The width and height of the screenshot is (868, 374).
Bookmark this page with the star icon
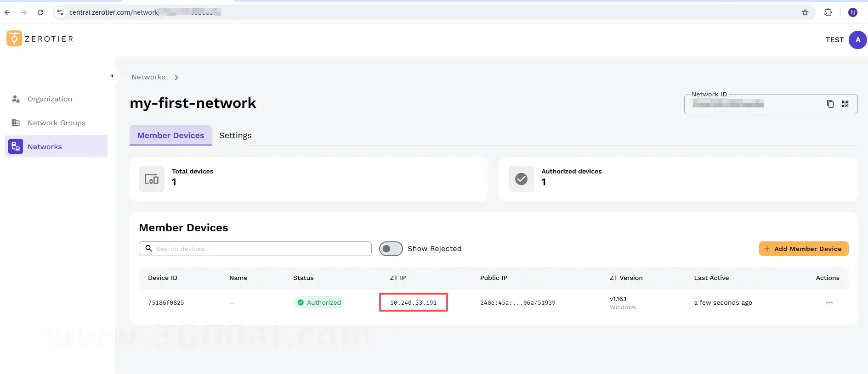point(805,12)
